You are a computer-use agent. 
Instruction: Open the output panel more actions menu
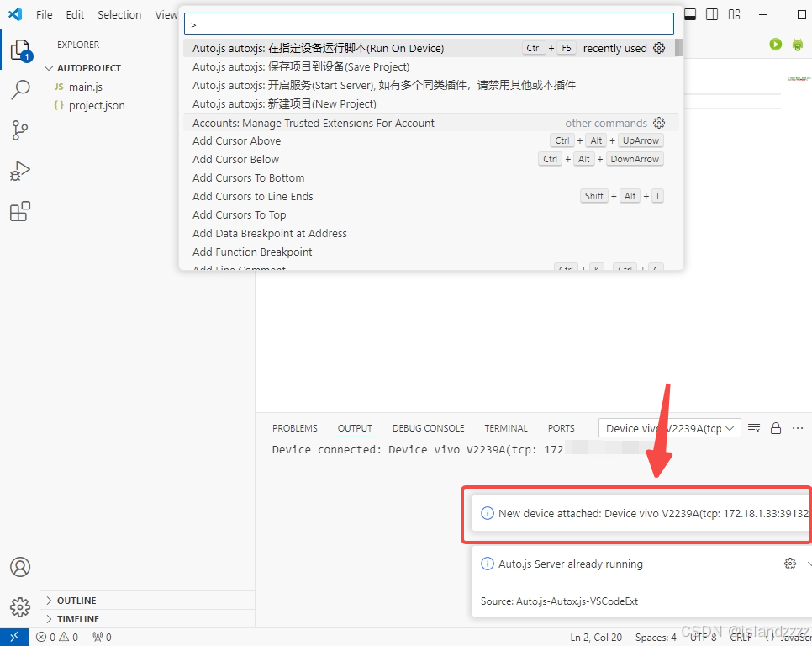798,428
